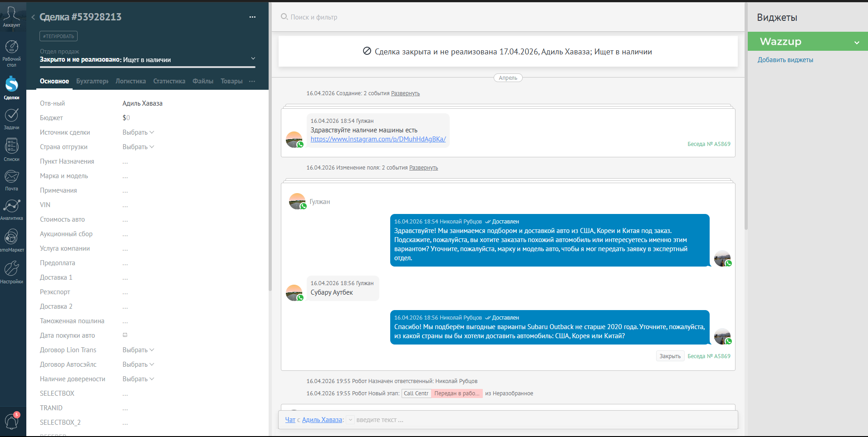The height and width of the screenshot is (437, 868).
Task: Switch to Файлы tab
Action: pyautogui.click(x=203, y=81)
